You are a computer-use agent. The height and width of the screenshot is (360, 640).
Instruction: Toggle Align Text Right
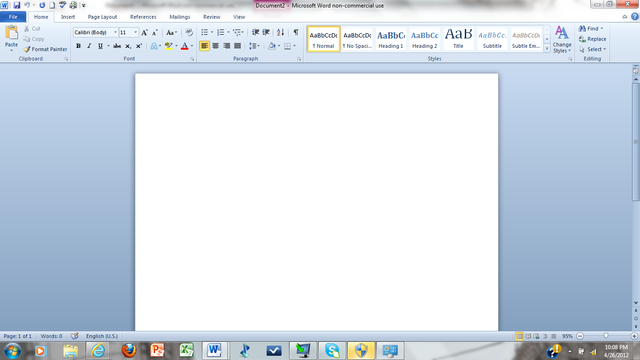227,46
